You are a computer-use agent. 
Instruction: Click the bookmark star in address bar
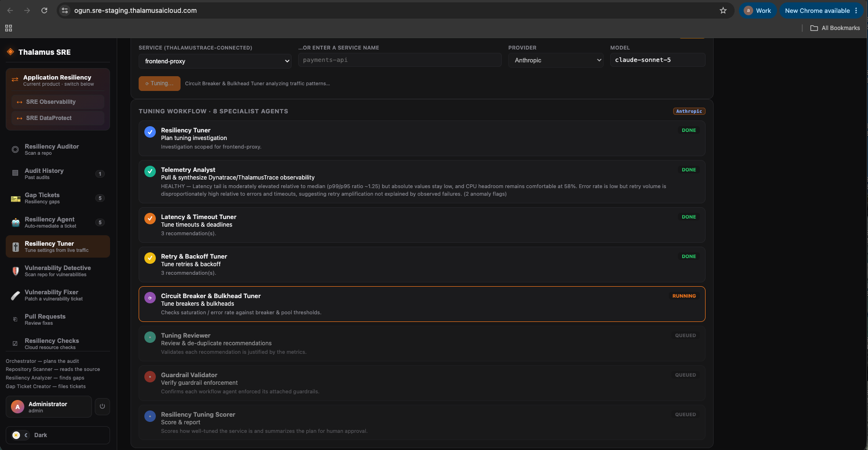(x=723, y=10)
